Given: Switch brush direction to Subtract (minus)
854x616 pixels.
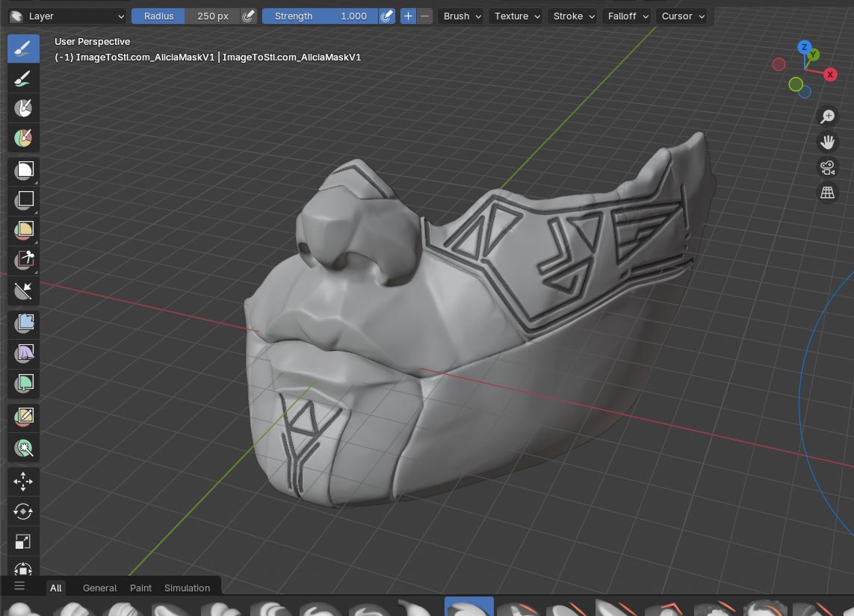Looking at the screenshot, I should click(x=424, y=16).
